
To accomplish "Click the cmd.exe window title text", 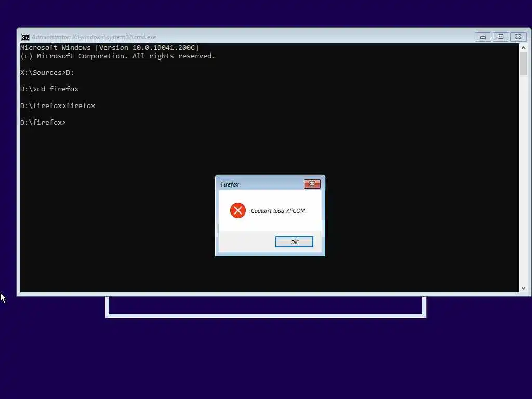I will click(94, 37).
